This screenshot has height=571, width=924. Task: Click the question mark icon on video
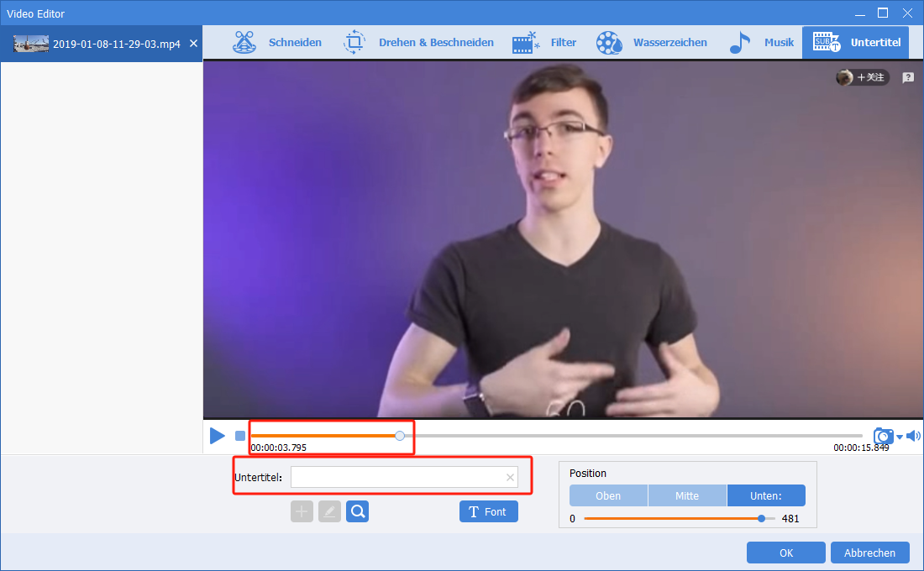(x=908, y=77)
